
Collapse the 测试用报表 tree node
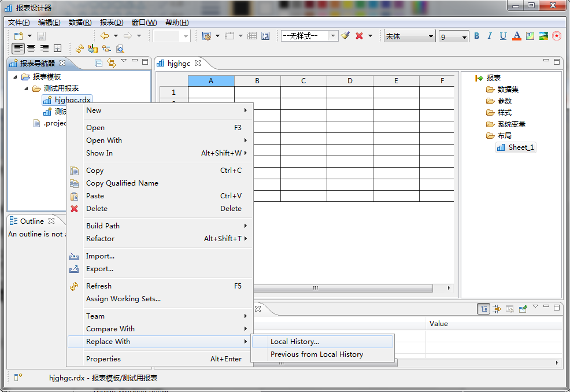pyautogui.click(x=26, y=88)
